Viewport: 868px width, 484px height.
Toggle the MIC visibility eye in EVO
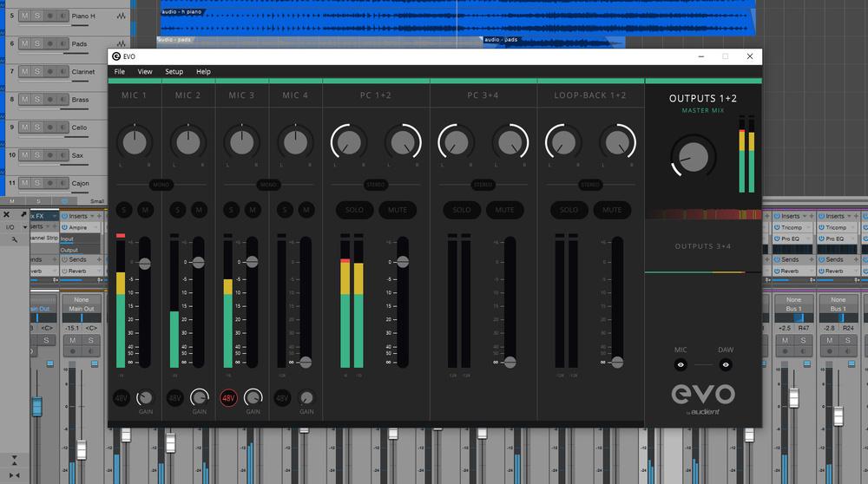681,364
